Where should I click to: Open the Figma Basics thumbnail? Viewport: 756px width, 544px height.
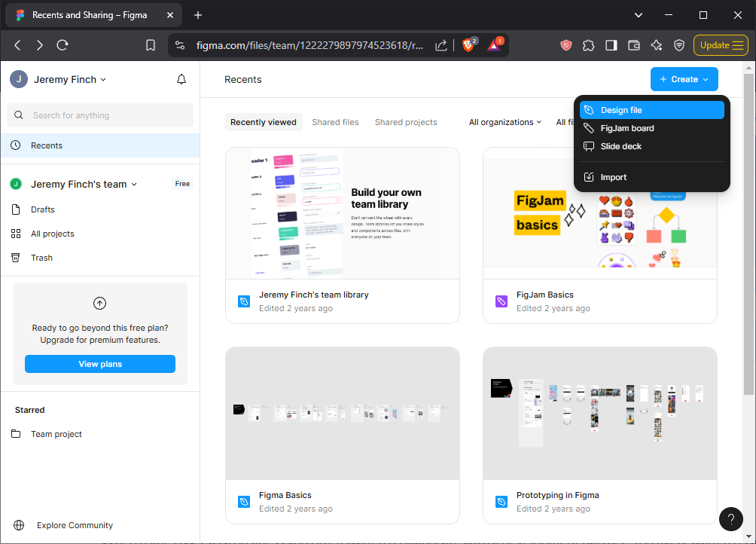point(343,414)
